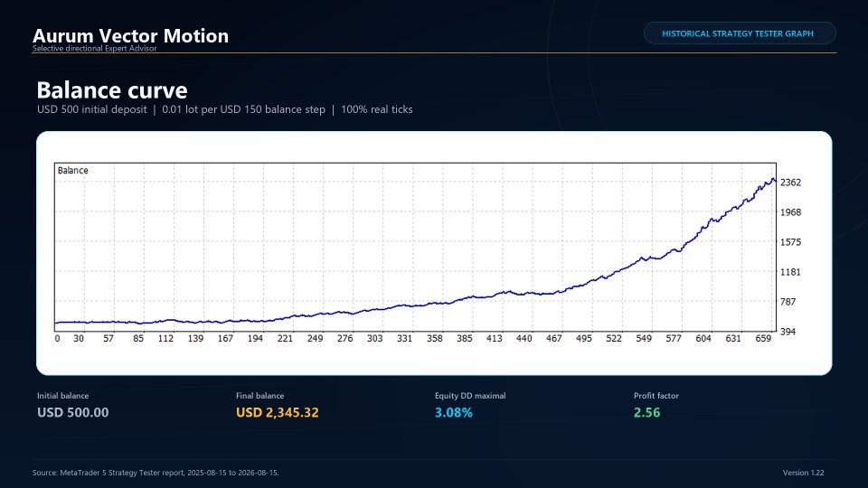
Task: Click the 413 x-axis label
Action: coord(495,339)
